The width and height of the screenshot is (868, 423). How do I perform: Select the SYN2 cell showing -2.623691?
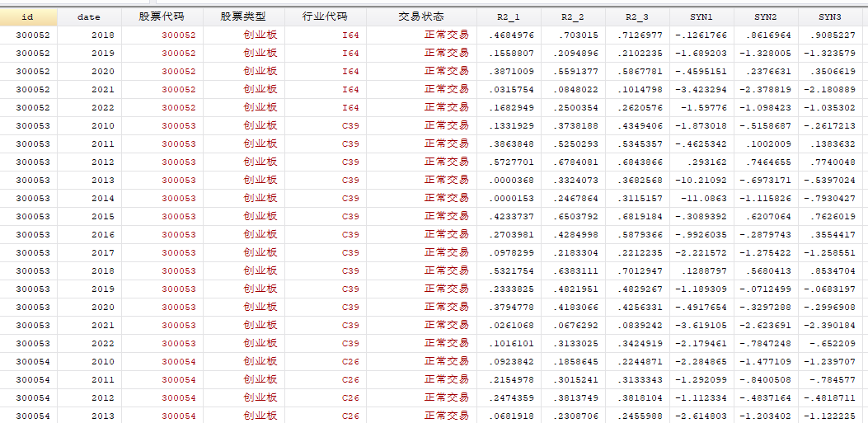pos(767,325)
